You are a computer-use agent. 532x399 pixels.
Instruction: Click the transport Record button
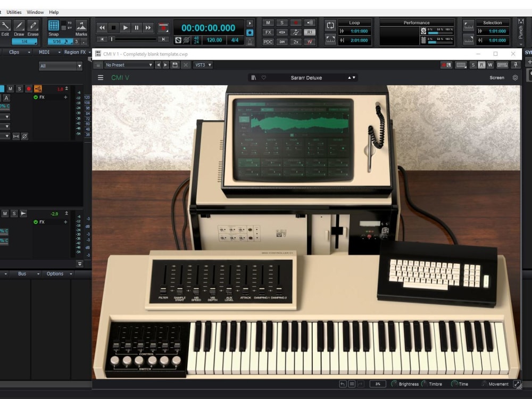pos(163,28)
